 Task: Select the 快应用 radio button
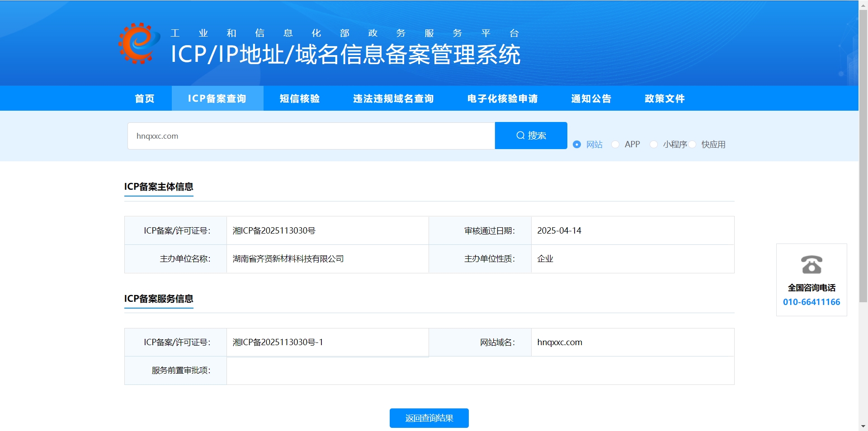(692, 145)
